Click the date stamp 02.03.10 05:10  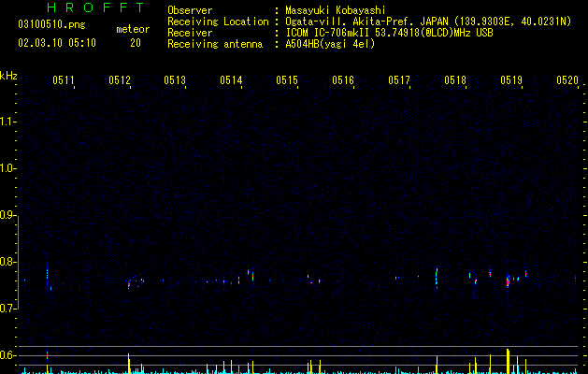click(x=57, y=43)
